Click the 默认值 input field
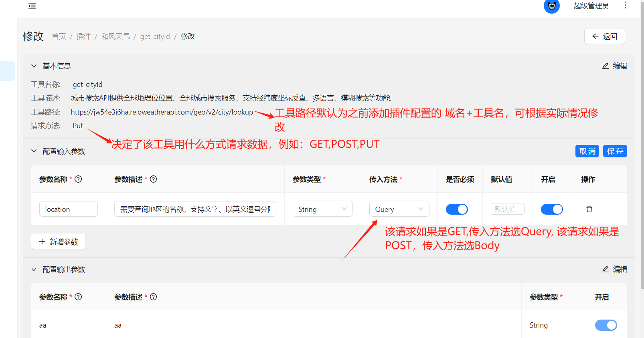644x338 pixels. click(507, 209)
